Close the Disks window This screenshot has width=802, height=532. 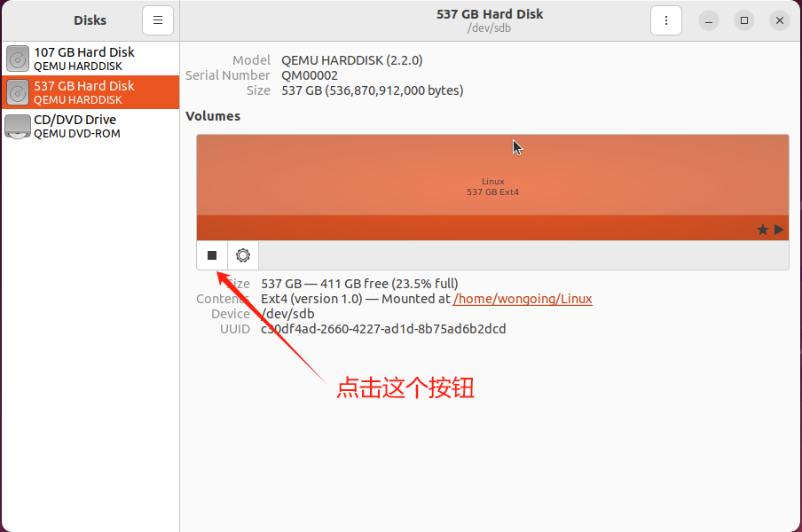tap(780, 20)
